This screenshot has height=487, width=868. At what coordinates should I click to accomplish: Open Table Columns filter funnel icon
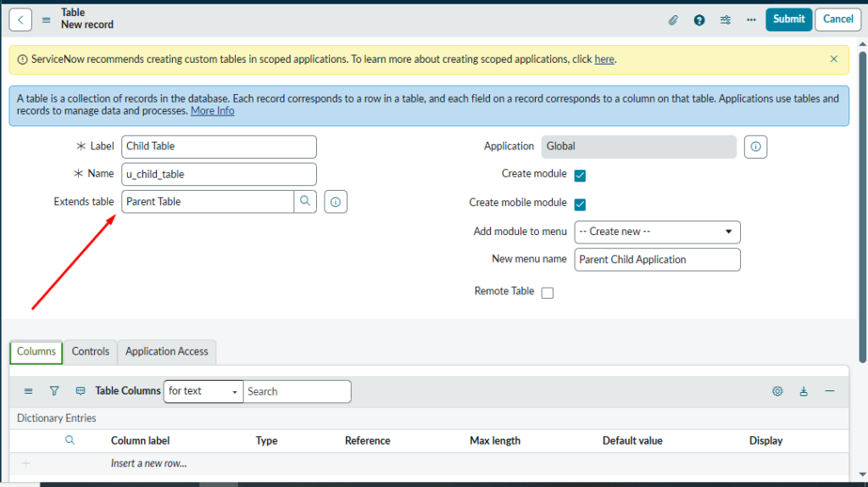(x=54, y=391)
